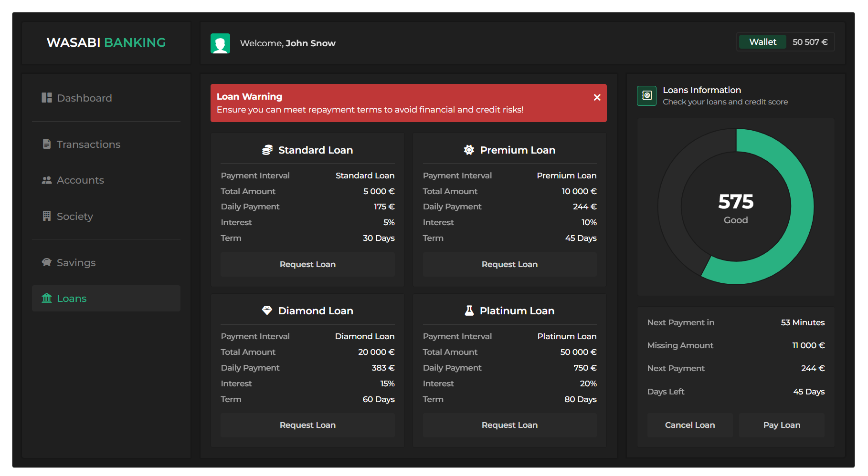Click the diamond icon on Diamond Loan card
The width and height of the screenshot is (868, 476).
coord(267,310)
